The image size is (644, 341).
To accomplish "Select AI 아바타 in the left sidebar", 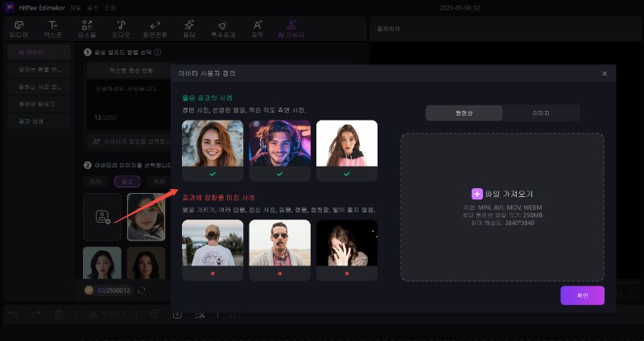I will tap(39, 52).
